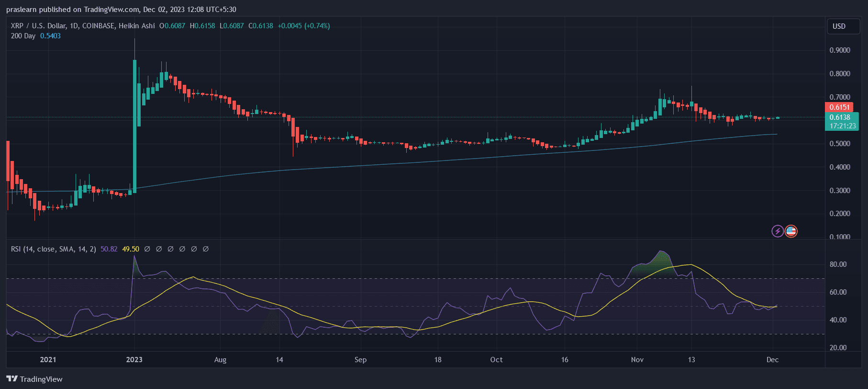Click the XRP / U.S. Dollar symbol title

[x=43, y=26]
